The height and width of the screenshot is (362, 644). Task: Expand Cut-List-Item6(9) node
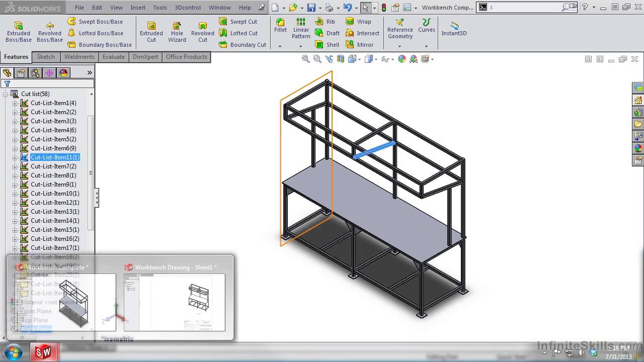coord(15,148)
